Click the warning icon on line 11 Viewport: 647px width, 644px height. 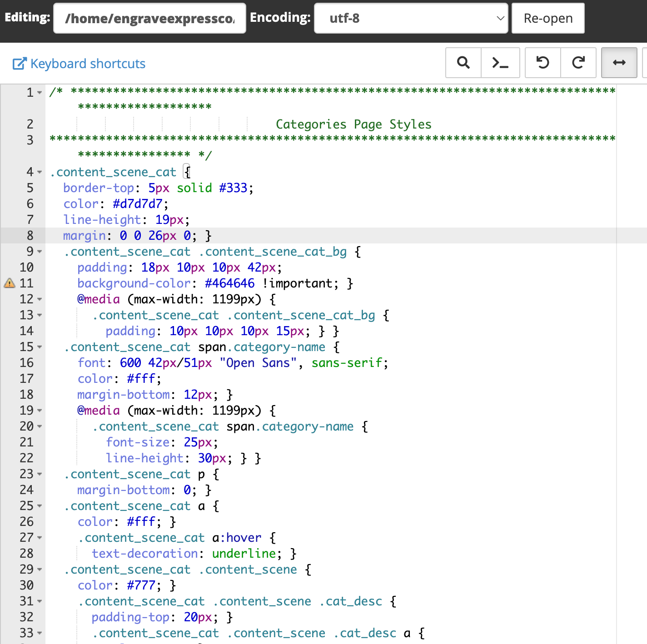[10, 283]
